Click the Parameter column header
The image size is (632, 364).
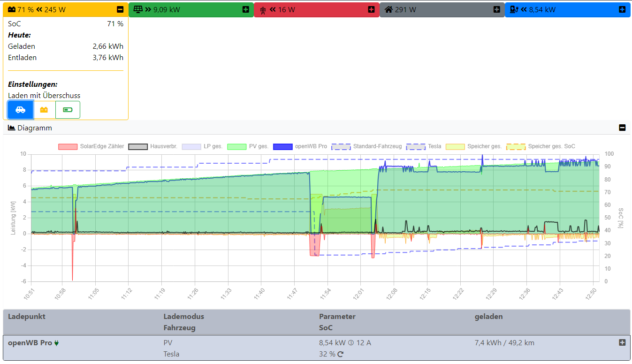(337, 317)
